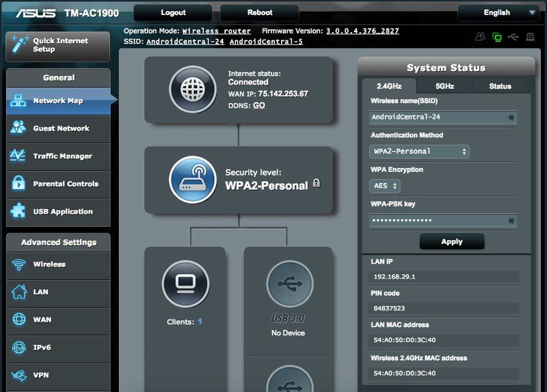The height and width of the screenshot is (392, 547).
Task: Open Quick Internet Setup wand icon
Action: pos(20,44)
